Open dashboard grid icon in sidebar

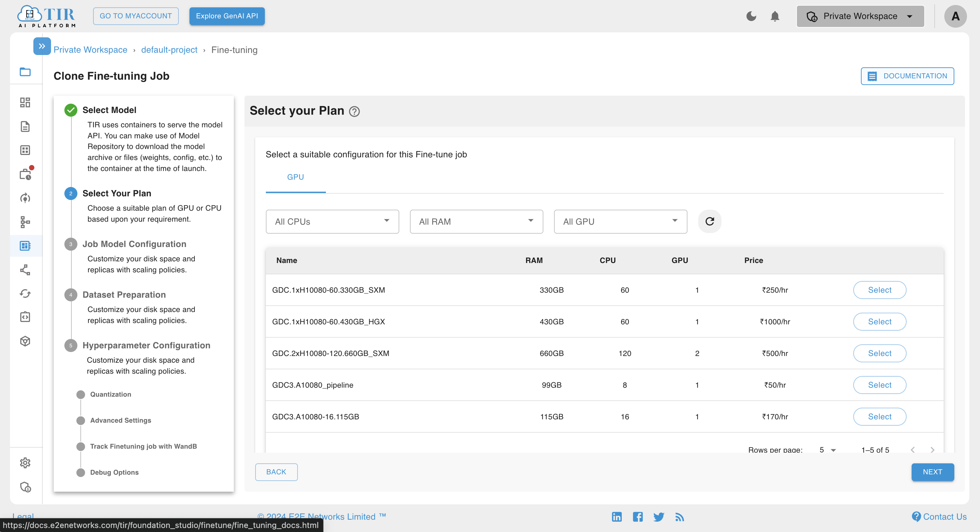(25, 102)
